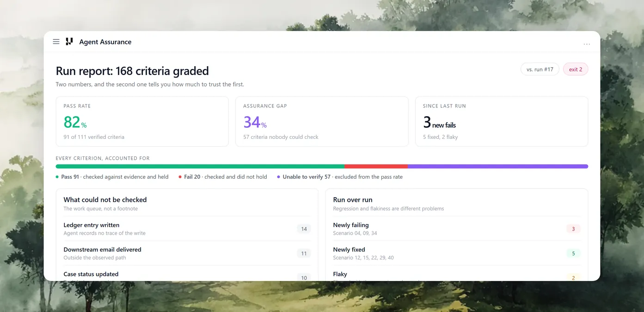Open the Since Last Run card
This screenshot has width=644, height=312.
tap(502, 121)
